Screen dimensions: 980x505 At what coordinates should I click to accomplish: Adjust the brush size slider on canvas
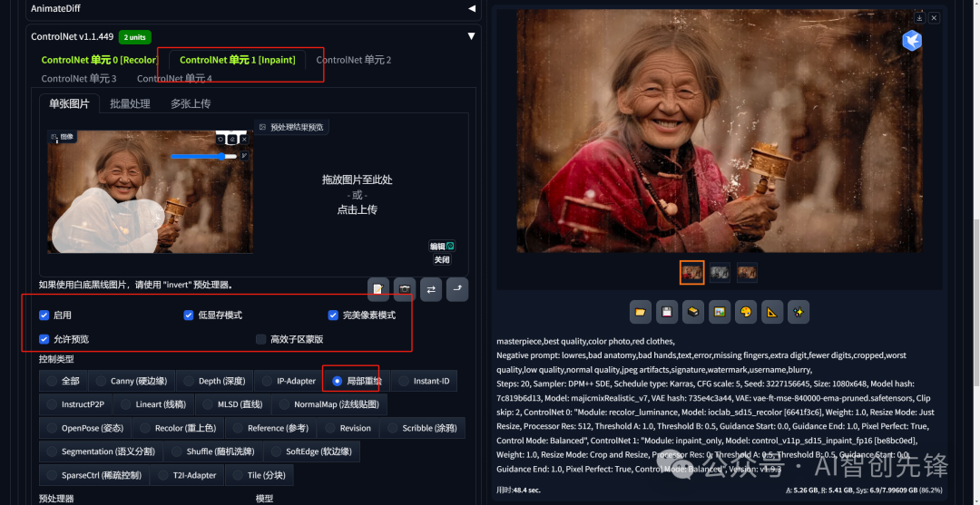(x=204, y=156)
